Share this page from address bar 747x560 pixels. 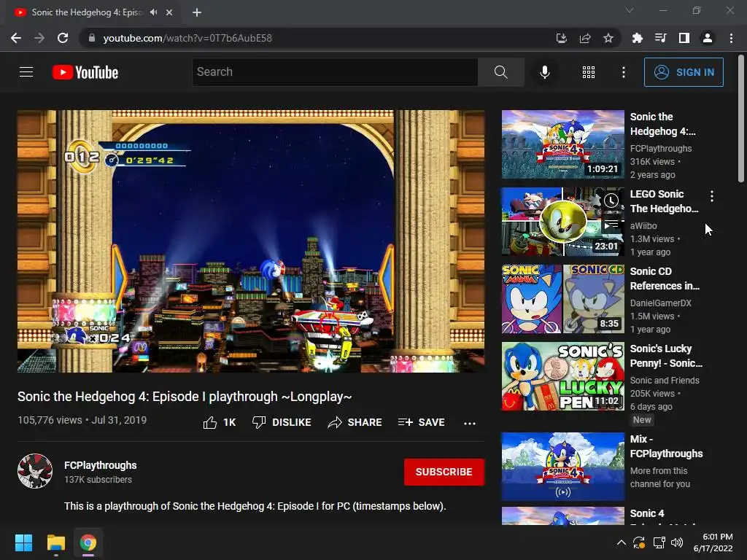click(x=585, y=38)
